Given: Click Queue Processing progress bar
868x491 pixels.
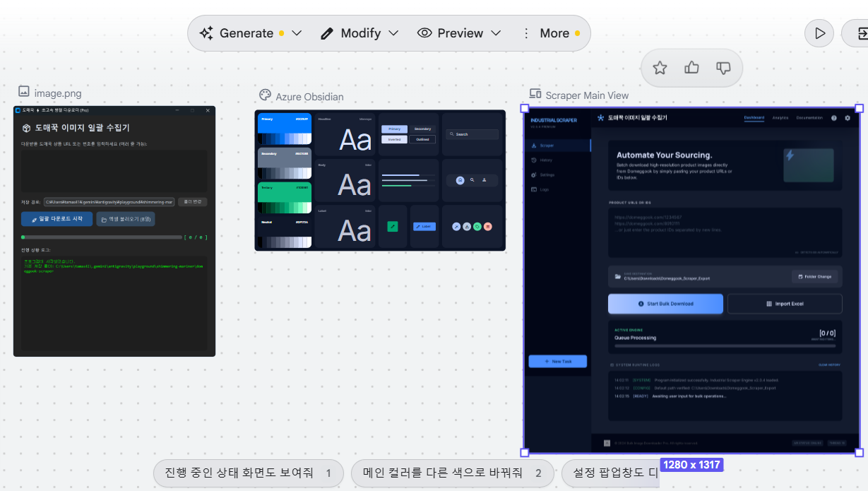Looking at the screenshot, I should [725, 345].
